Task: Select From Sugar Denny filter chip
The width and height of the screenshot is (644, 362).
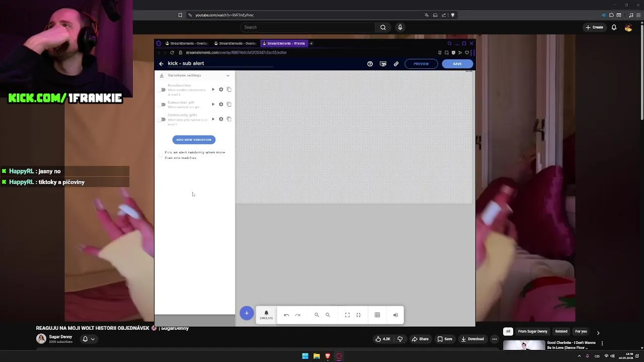Action: (533, 331)
